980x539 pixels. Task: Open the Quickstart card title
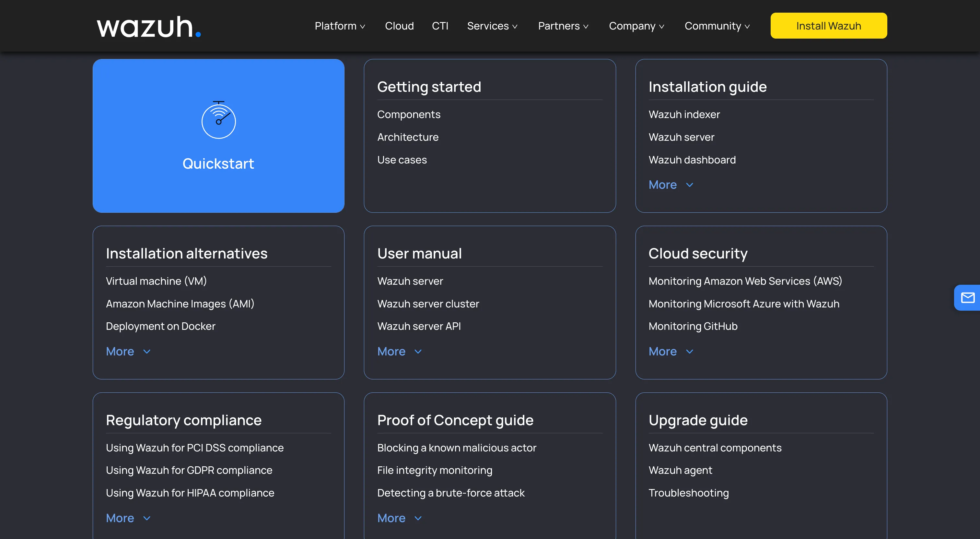[x=218, y=164]
